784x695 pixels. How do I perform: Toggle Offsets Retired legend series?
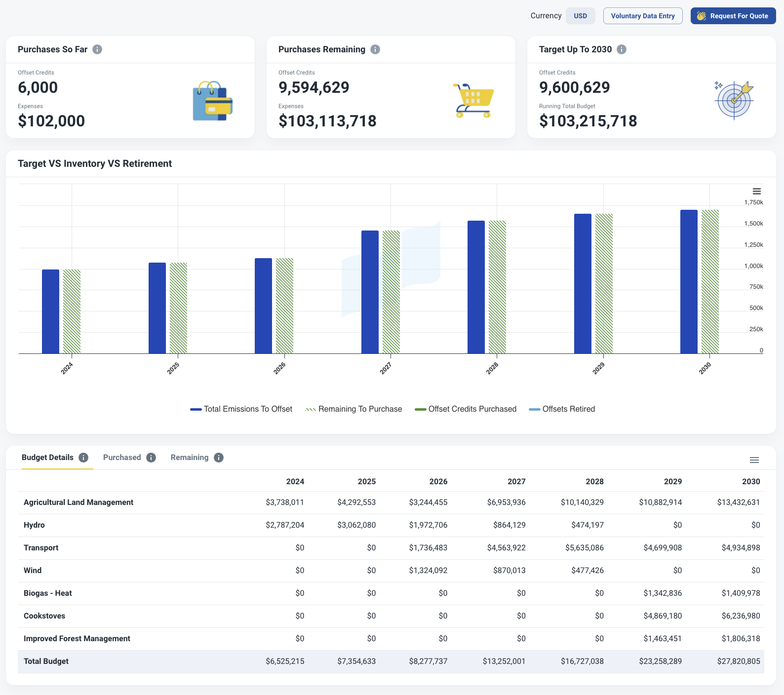pos(562,409)
